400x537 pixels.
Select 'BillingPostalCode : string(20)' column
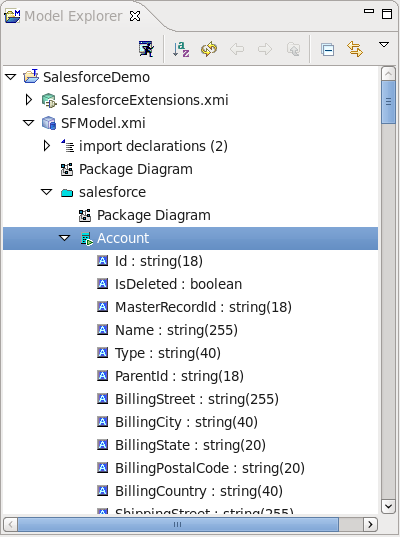tap(210, 468)
